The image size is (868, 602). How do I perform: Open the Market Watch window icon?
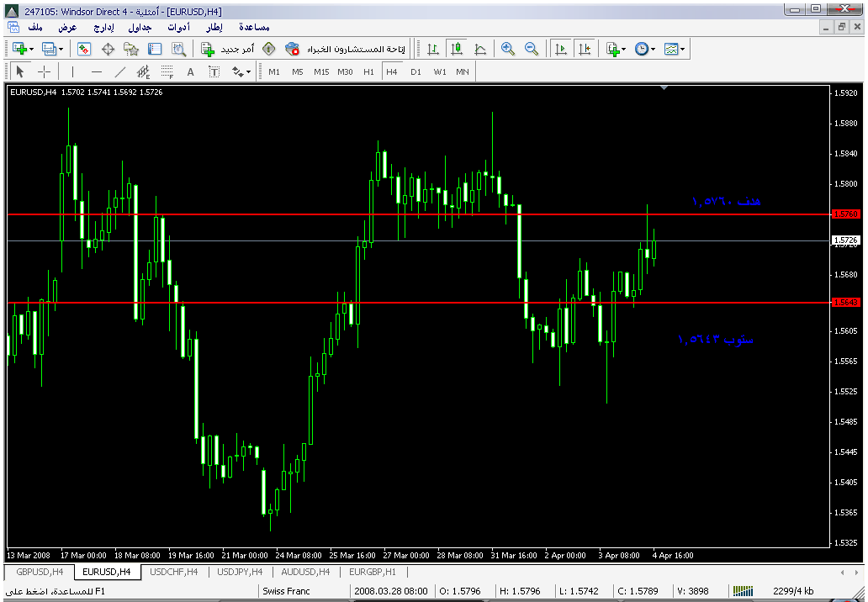[84, 50]
